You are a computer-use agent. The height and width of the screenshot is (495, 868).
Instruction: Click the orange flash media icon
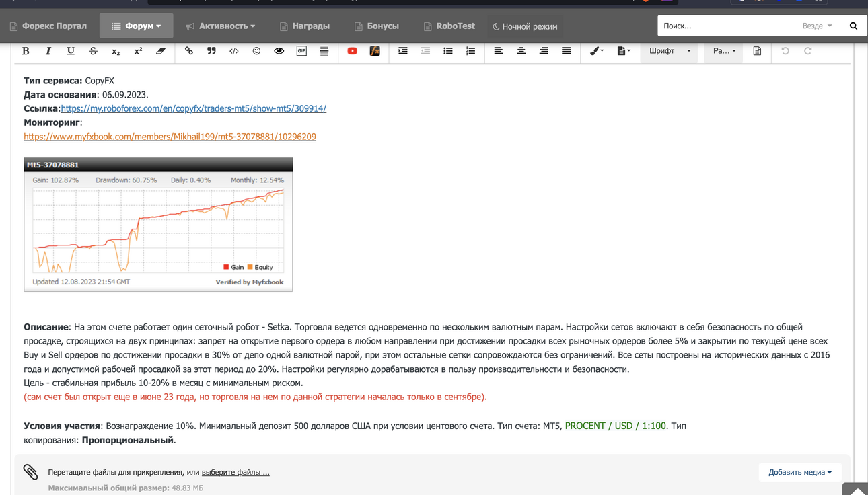375,51
